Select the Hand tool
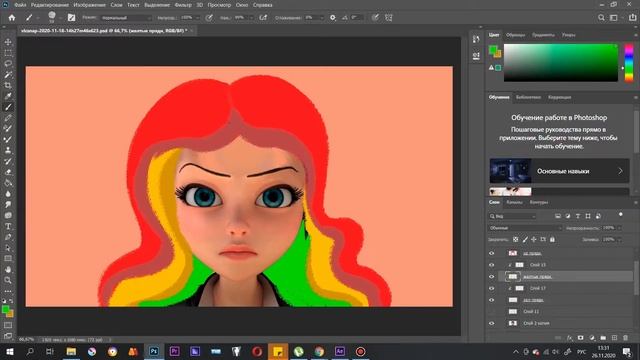Viewport: 640px width, 360px height. click(x=8, y=269)
